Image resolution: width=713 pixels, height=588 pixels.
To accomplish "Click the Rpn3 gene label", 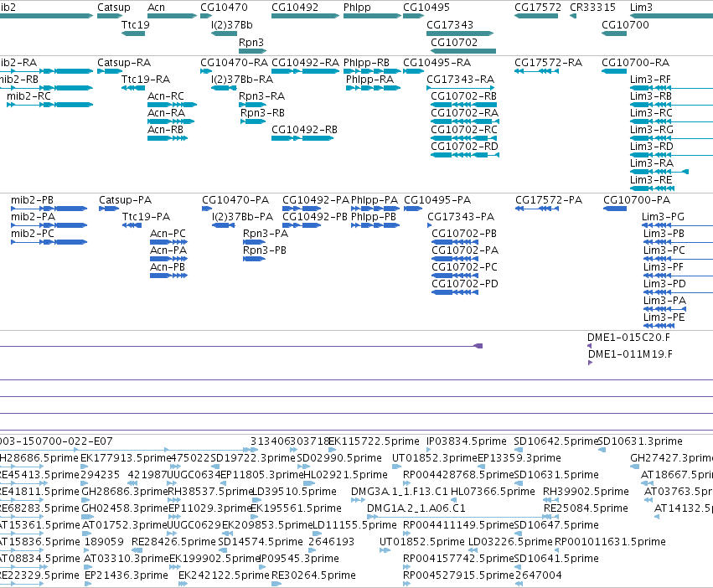I will [x=251, y=42].
